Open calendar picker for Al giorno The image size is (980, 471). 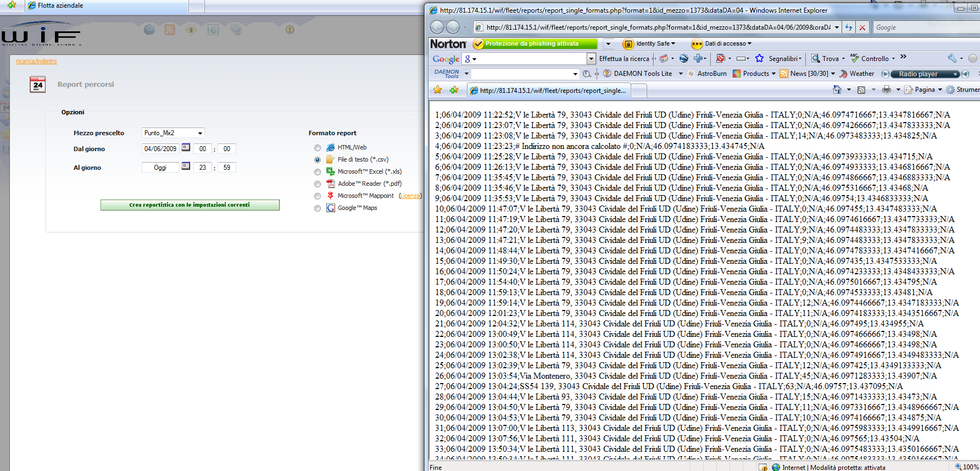186,166
